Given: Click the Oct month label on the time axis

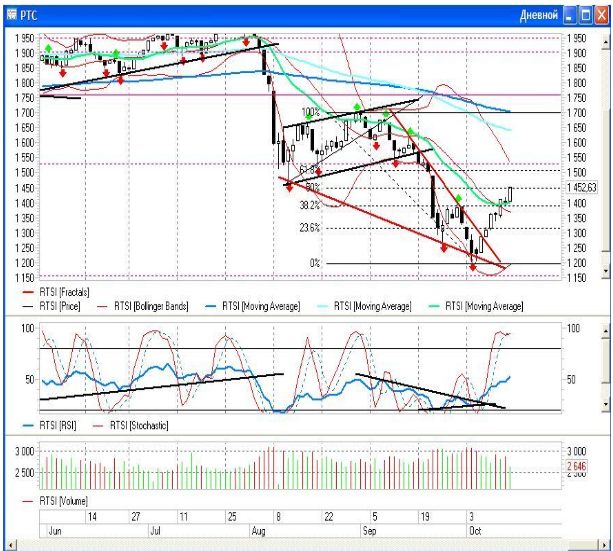Looking at the screenshot, I should (475, 531).
